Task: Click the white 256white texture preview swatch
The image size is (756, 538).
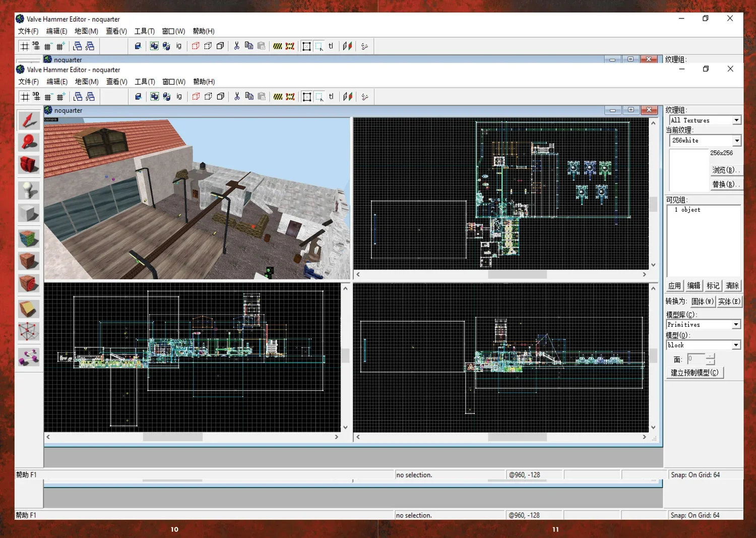Action: (x=688, y=170)
